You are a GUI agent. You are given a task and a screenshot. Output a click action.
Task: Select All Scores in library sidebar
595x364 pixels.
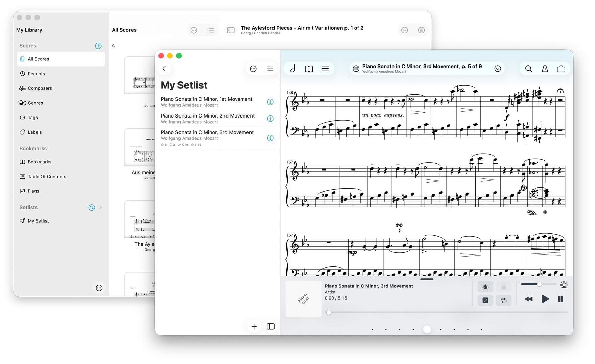pyautogui.click(x=61, y=59)
